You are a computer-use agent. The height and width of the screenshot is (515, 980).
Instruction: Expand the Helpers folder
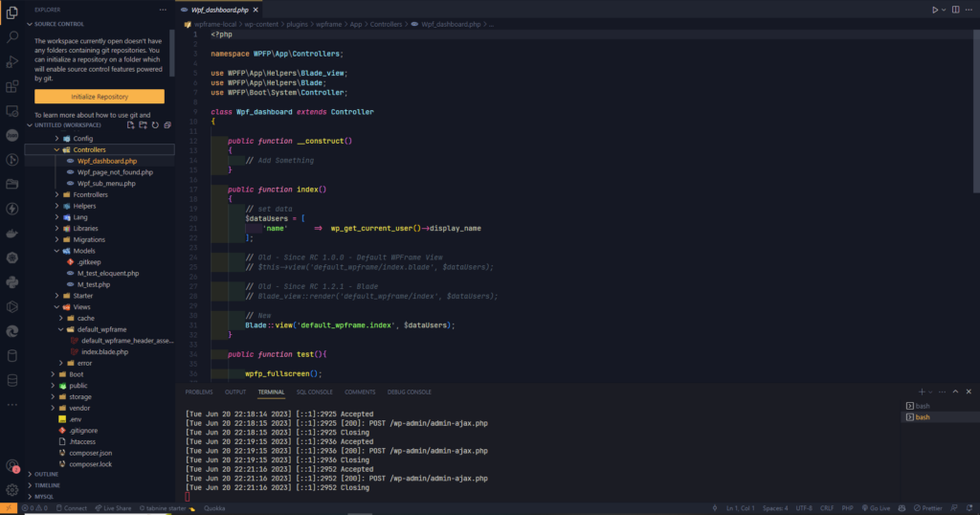84,206
